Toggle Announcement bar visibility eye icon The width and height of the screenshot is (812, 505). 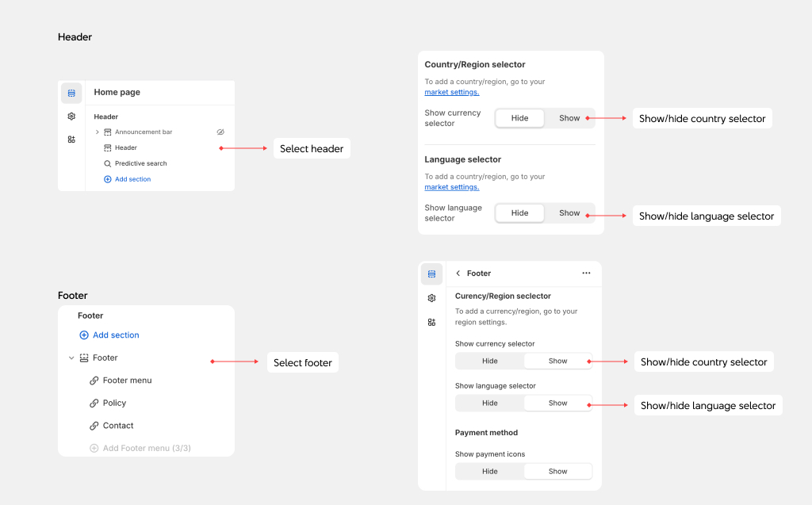tap(221, 132)
